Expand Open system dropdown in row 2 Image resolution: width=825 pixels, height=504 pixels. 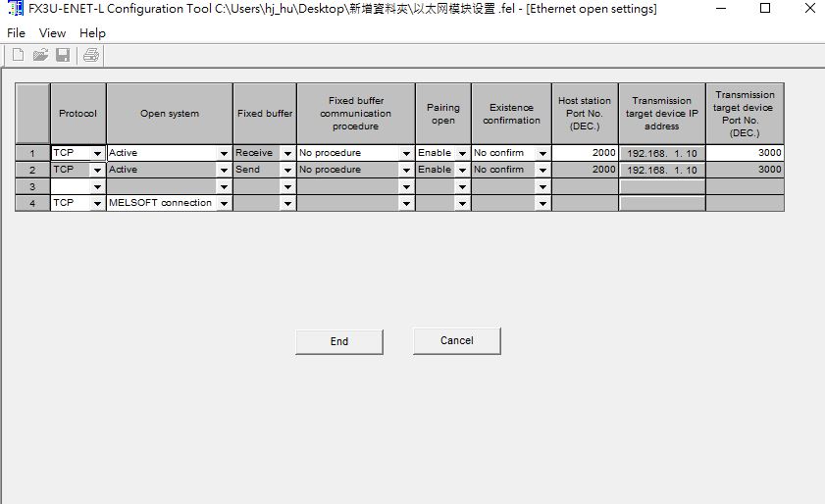224,171
